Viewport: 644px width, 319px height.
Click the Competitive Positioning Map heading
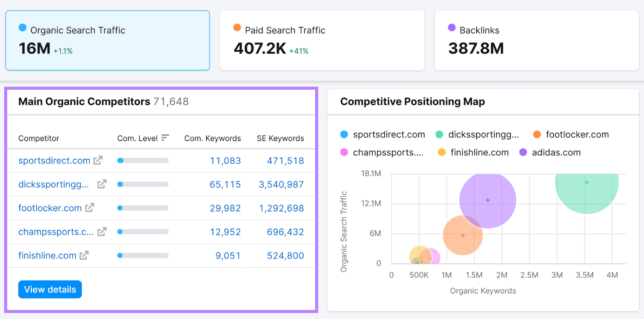click(413, 101)
